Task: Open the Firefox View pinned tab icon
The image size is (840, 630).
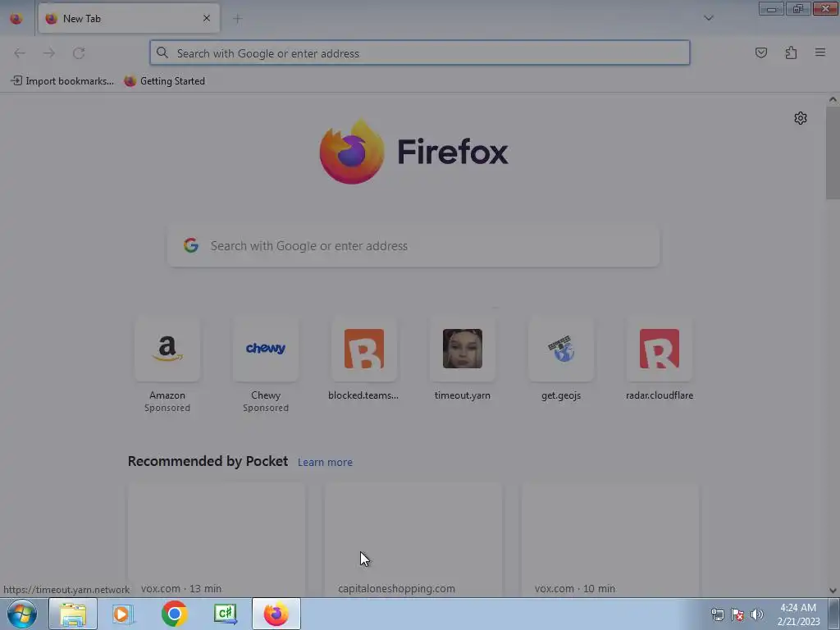Action: 16,18
